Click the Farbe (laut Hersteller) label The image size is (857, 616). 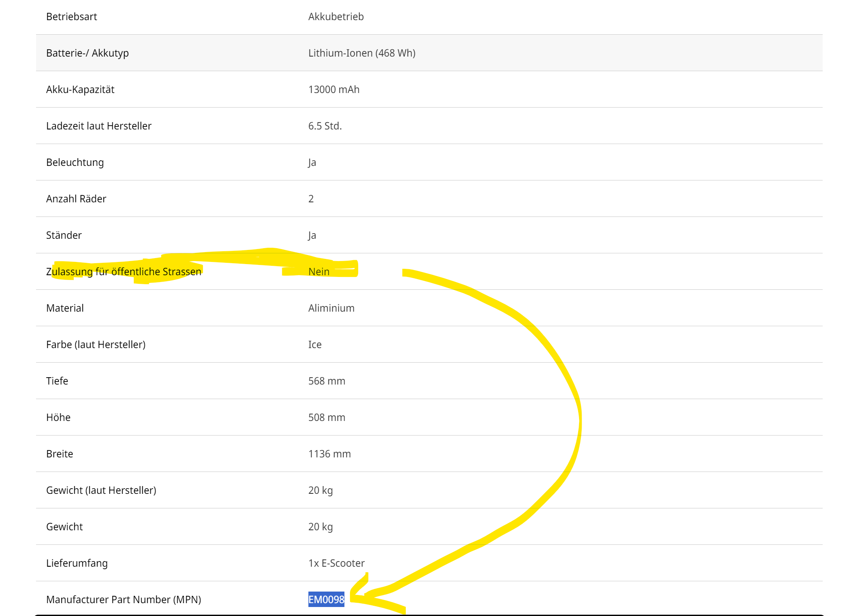tap(96, 345)
